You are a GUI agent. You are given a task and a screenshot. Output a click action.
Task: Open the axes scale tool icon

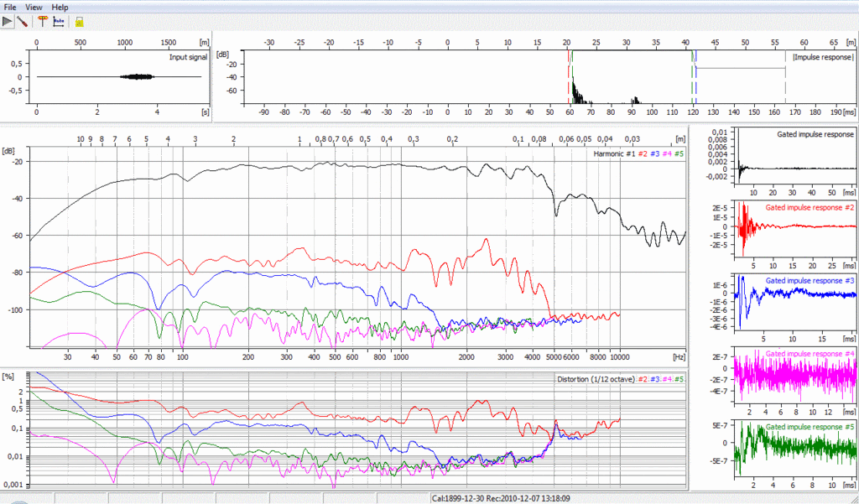(59, 22)
